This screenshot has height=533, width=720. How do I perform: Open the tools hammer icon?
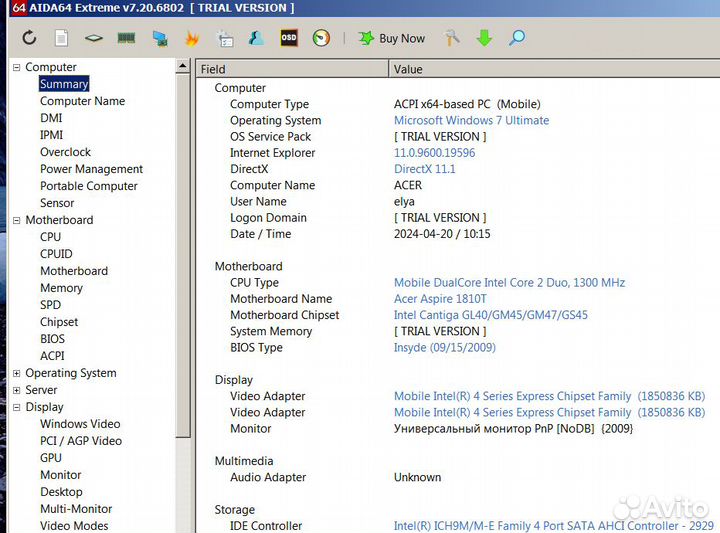(x=452, y=38)
